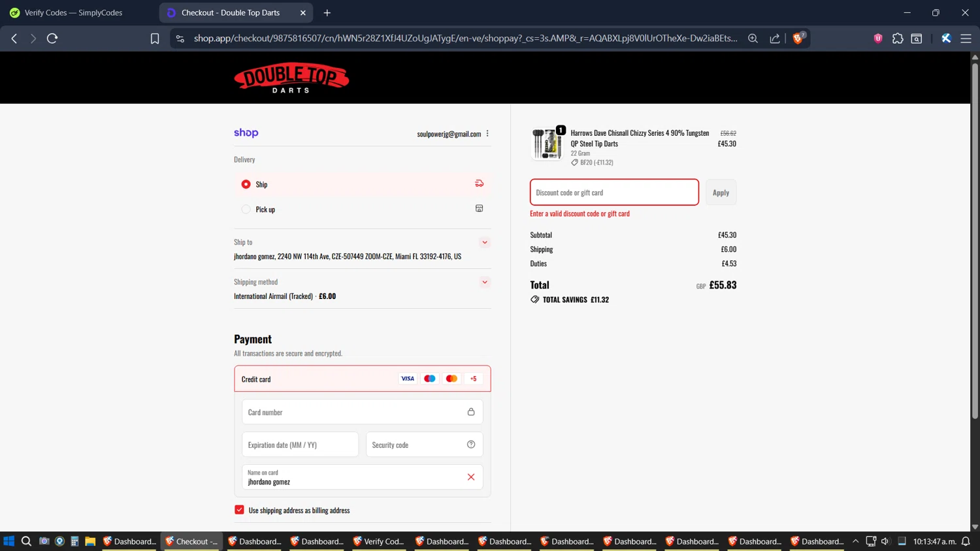Open the browser main menu
Image resolution: width=980 pixels, height=551 pixels.
(x=966, y=39)
